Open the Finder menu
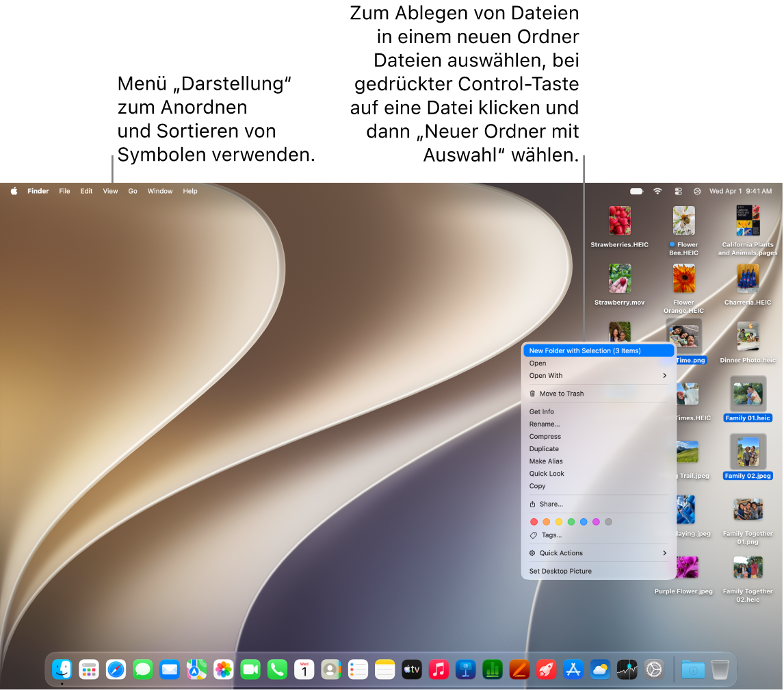The width and height of the screenshot is (784, 690). [38, 191]
